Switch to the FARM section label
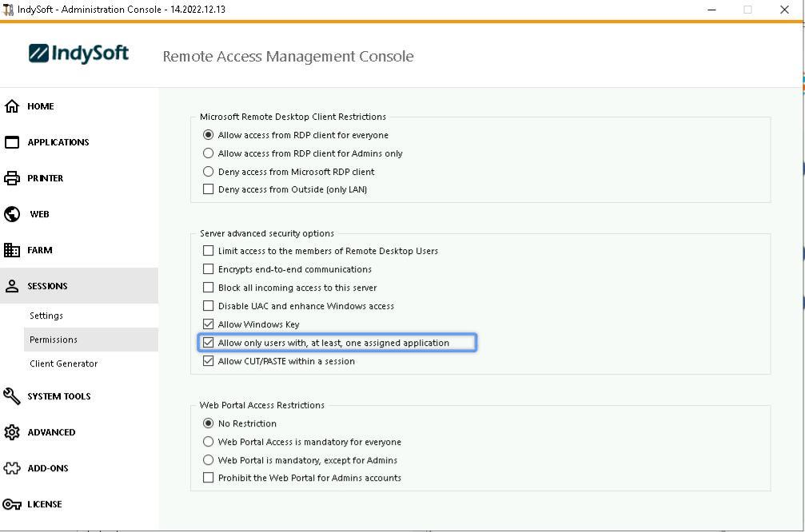This screenshot has width=805, height=532. (x=39, y=250)
